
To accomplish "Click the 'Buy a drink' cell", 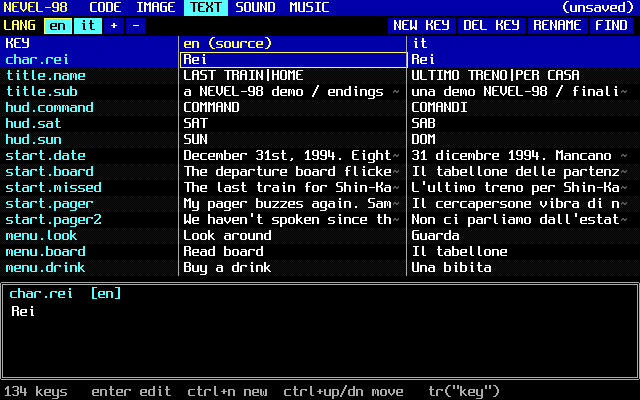I will (293, 267).
